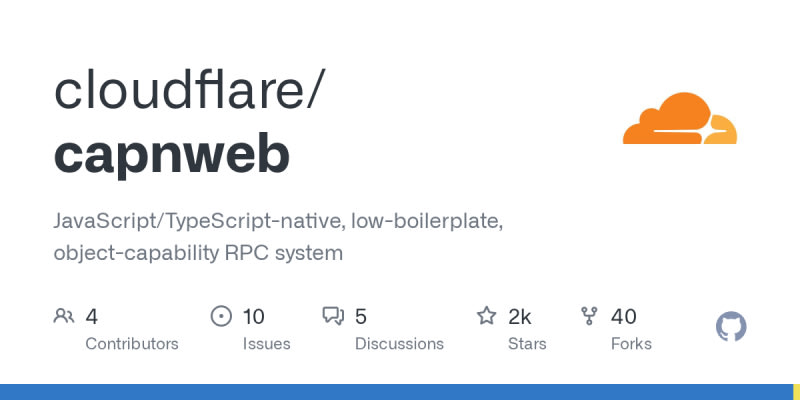
Task: Click the contributor count 4
Action: tap(92, 317)
